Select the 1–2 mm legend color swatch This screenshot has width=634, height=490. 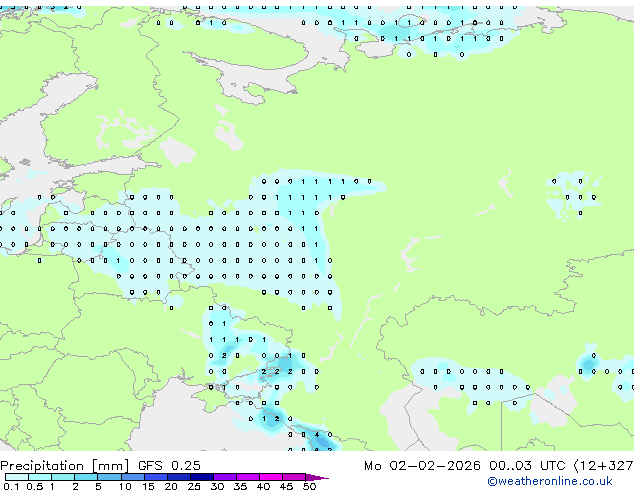point(63,477)
